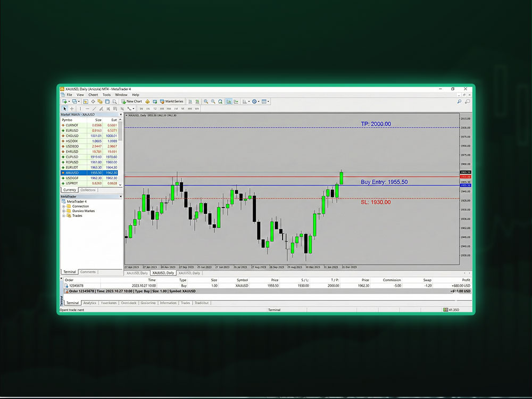Zoom out of the chart

213,101
